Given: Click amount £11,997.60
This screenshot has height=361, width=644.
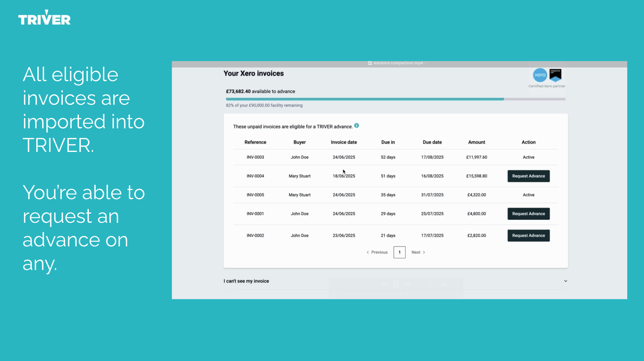Looking at the screenshot, I should 477,157.
